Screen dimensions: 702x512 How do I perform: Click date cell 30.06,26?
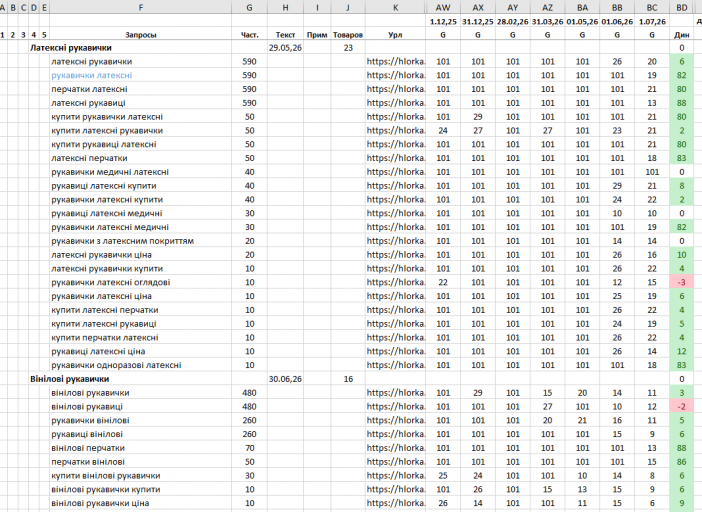tap(285, 379)
